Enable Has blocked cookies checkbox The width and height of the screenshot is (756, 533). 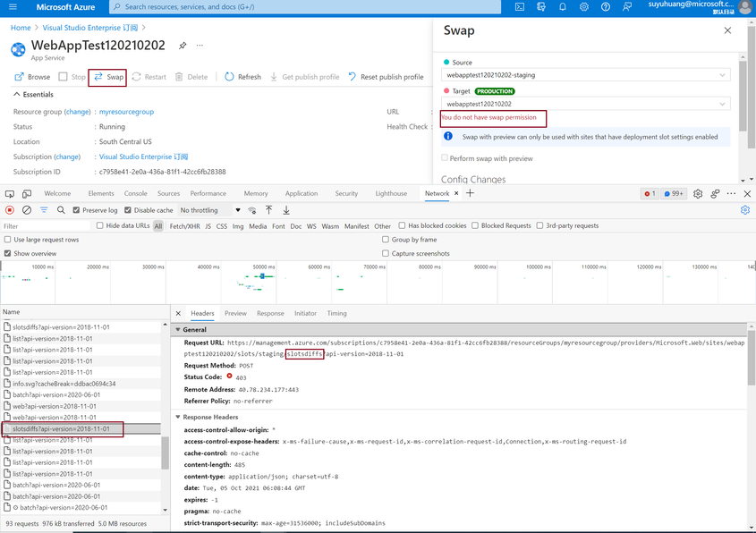pos(402,225)
